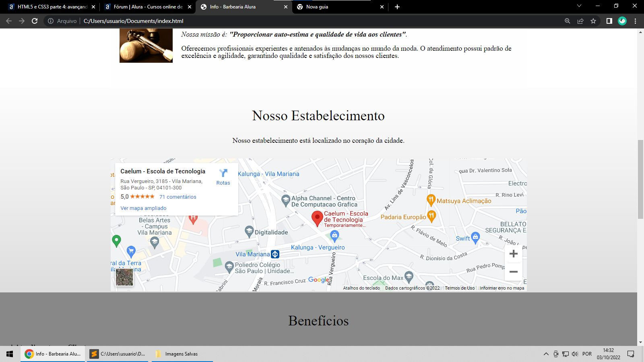Open the Chrome three-dot menu
644x362 pixels.
[x=636, y=21]
